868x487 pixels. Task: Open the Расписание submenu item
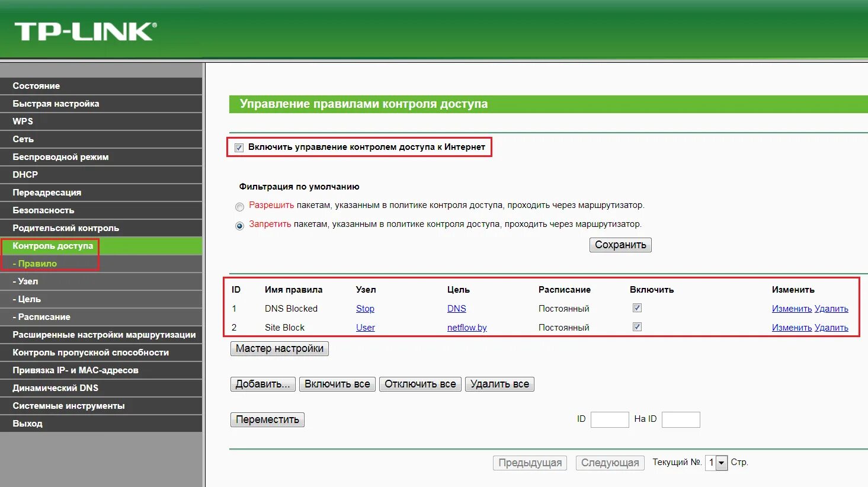[x=101, y=317]
